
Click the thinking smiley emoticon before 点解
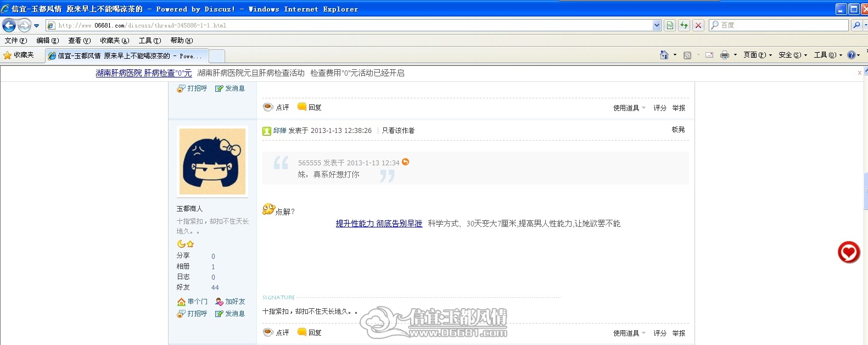(268, 209)
